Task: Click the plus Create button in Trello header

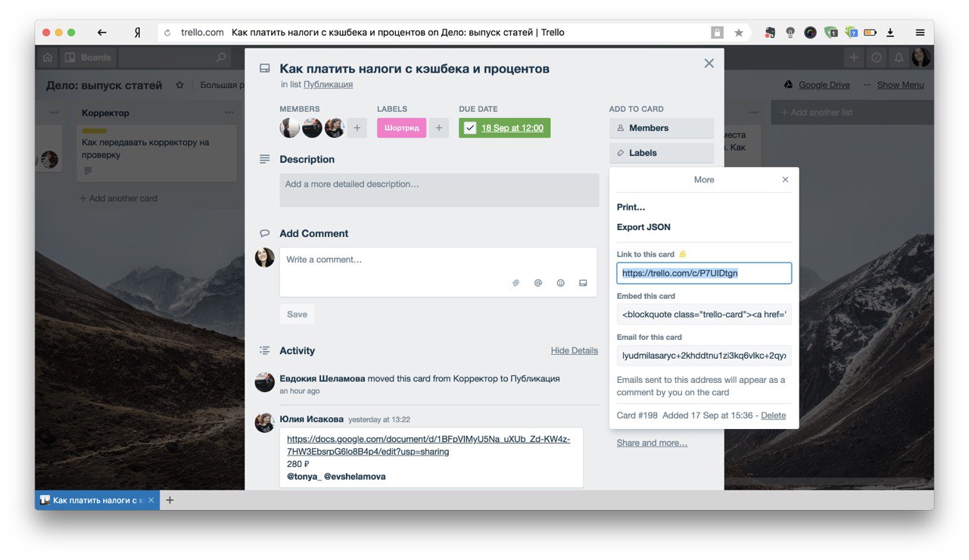Action: tap(854, 58)
